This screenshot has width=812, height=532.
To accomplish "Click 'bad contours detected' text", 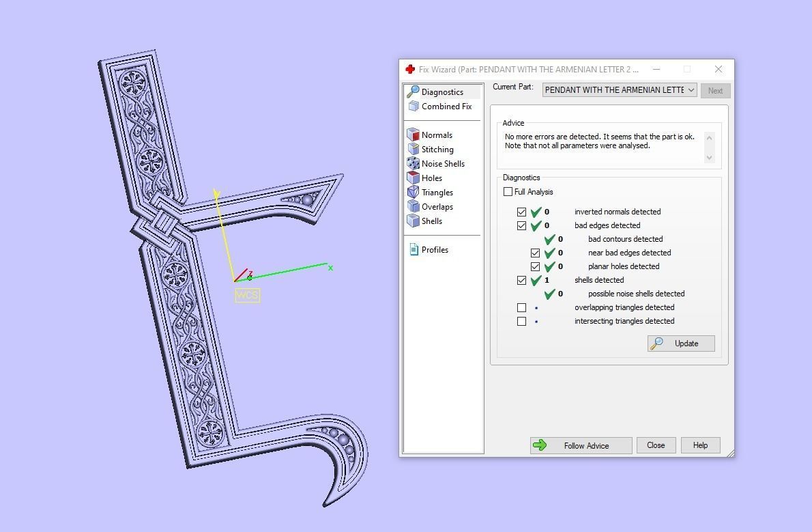I will (625, 239).
